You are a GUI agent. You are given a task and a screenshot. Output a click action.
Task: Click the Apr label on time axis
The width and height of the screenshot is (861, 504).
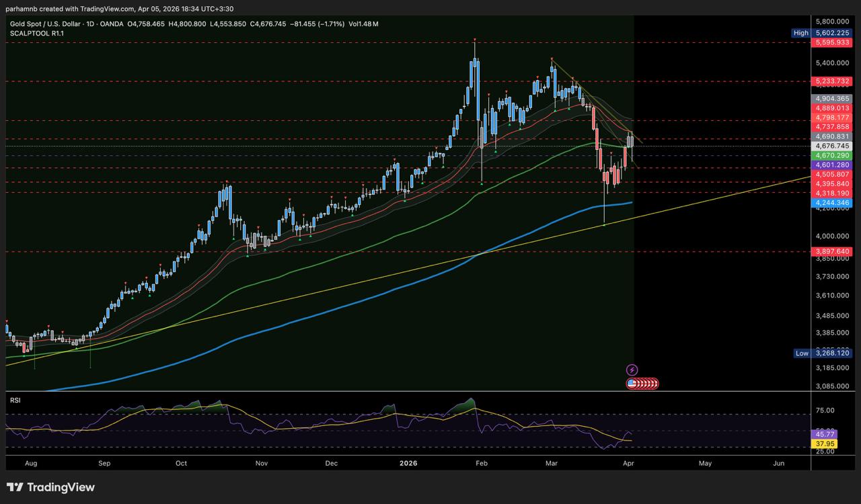pos(627,463)
